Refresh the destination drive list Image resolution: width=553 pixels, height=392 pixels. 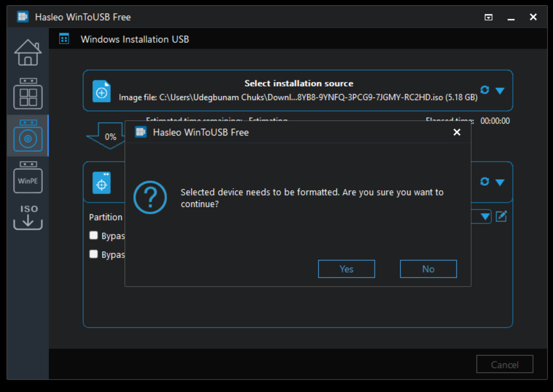485,181
